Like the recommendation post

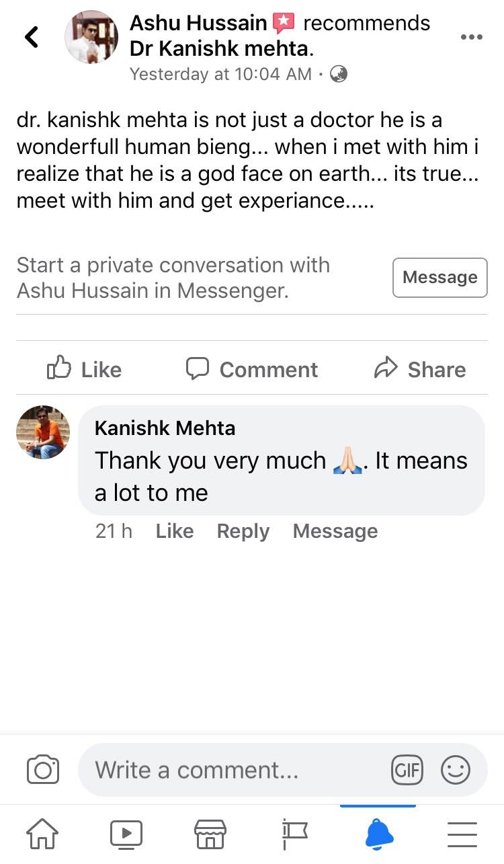84,369
